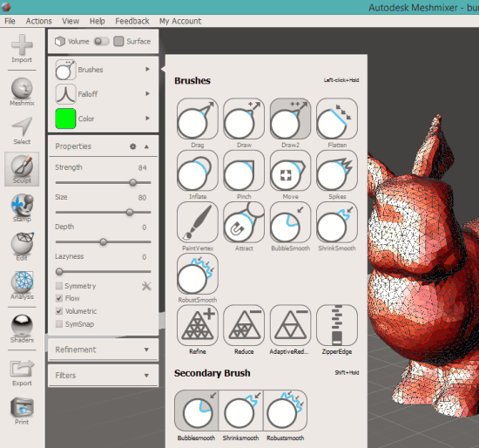
Task: Click the Volume cube icon
Action: click(60, 41)
